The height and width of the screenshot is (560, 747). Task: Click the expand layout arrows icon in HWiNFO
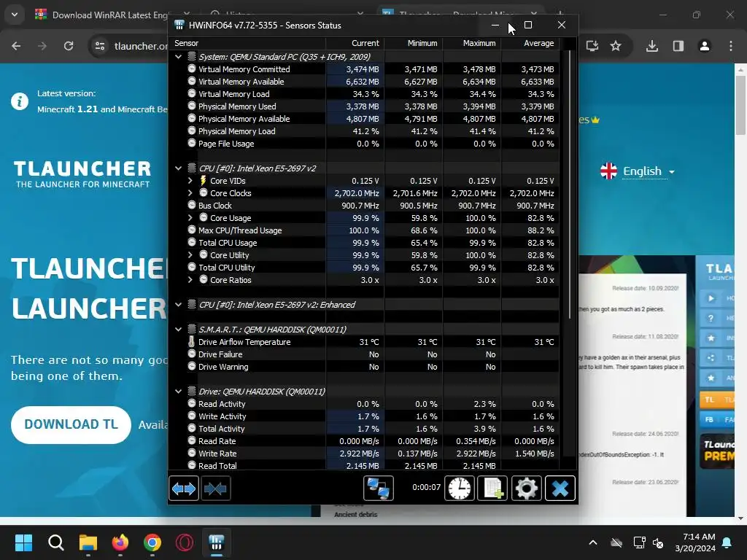183,488
